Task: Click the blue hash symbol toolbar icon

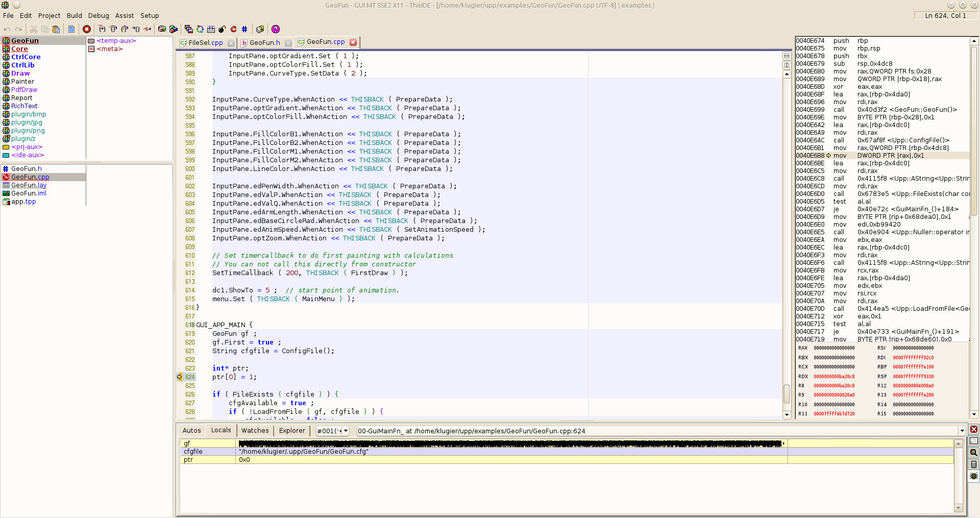Action: coord(244,29)
